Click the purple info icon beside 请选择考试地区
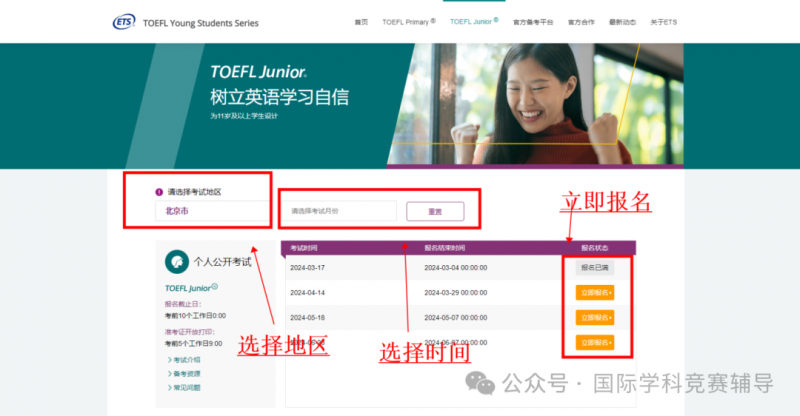This screenshot has width=800, height=416. (x=159, y=192)
